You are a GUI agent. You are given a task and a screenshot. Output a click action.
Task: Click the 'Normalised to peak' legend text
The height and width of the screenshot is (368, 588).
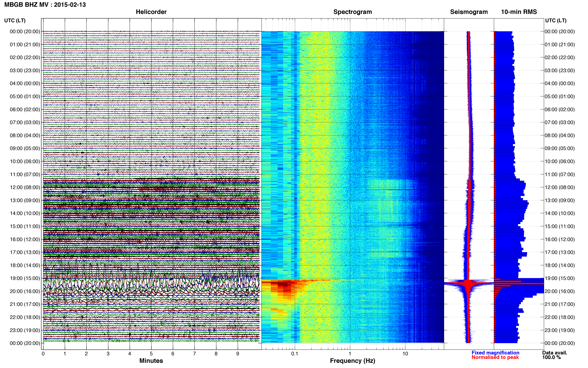(495, 358)
